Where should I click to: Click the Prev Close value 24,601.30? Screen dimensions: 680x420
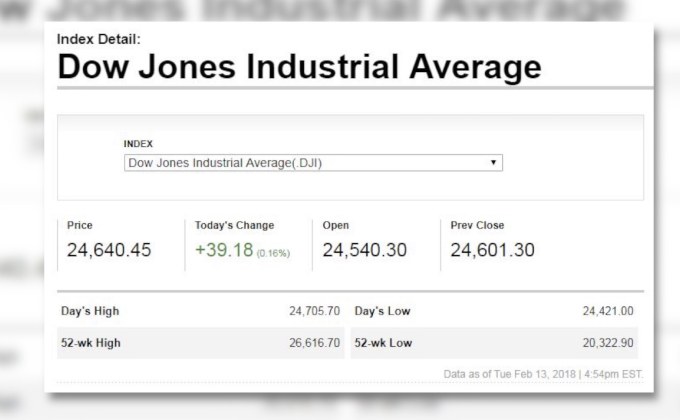coord(492,250)
